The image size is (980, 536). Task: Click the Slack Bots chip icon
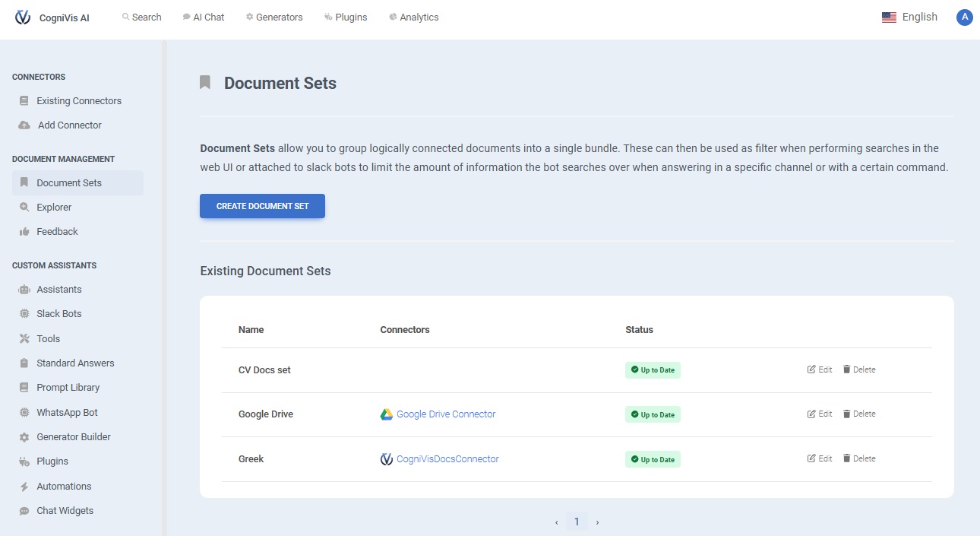coord(24,313)
